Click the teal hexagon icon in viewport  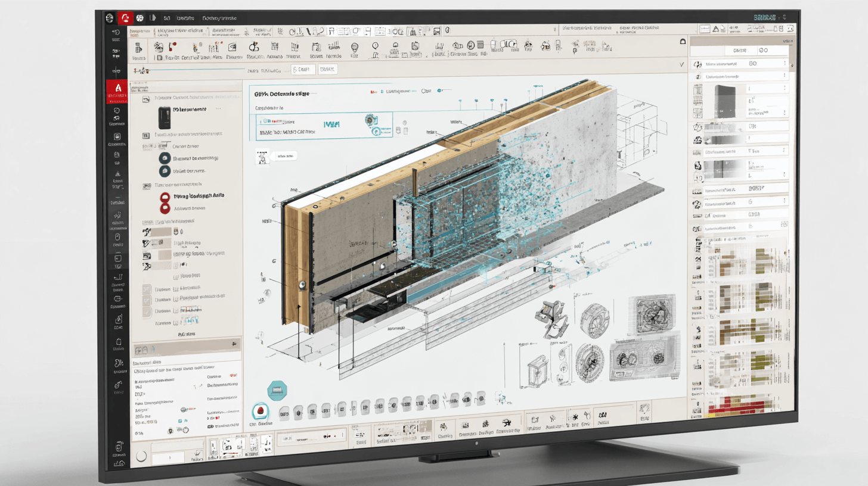tap(278, 390)
